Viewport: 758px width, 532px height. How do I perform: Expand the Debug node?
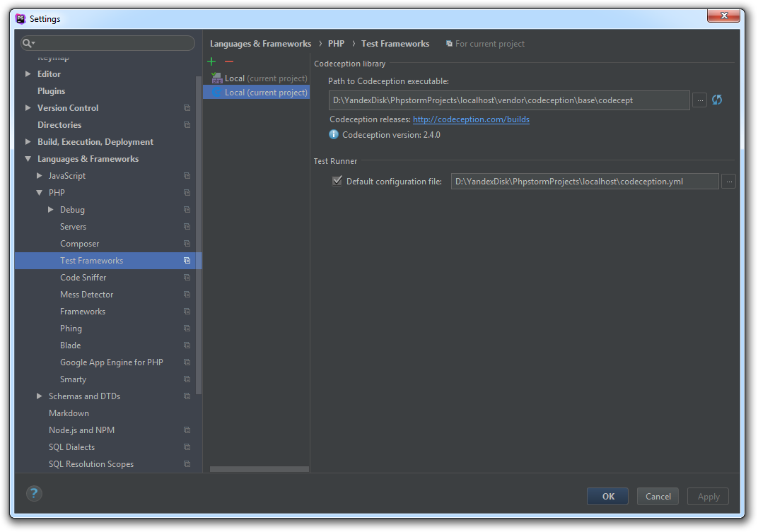(51, 210)
